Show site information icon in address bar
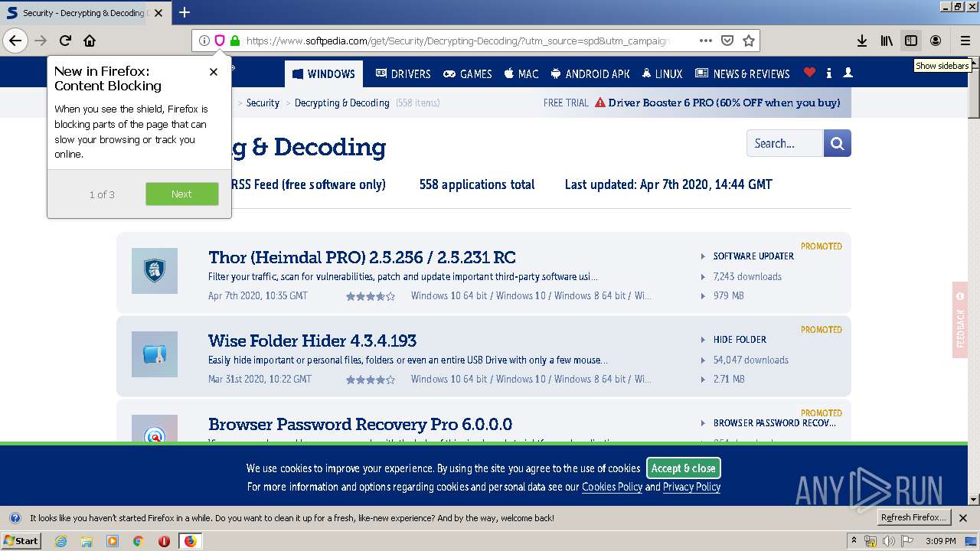The image size is (980, 551). coord(204,41)
